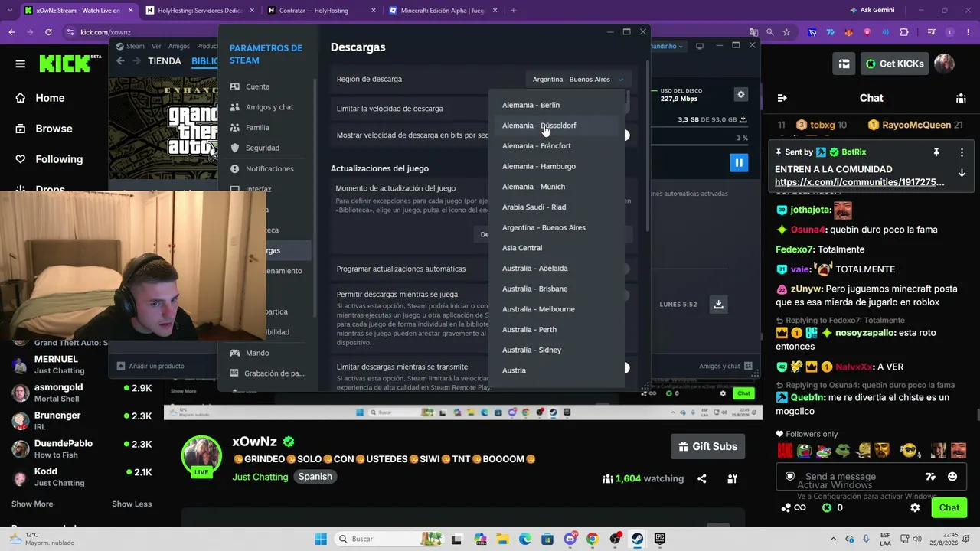This screenshot has width=980, height=551.
Task: Open Epic Games Launcher from the taskbar
Action: coord(659,539)
